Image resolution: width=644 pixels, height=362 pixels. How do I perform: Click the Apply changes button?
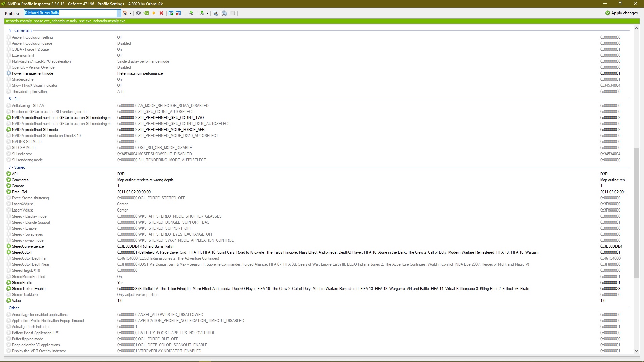[x=621, y=13]
